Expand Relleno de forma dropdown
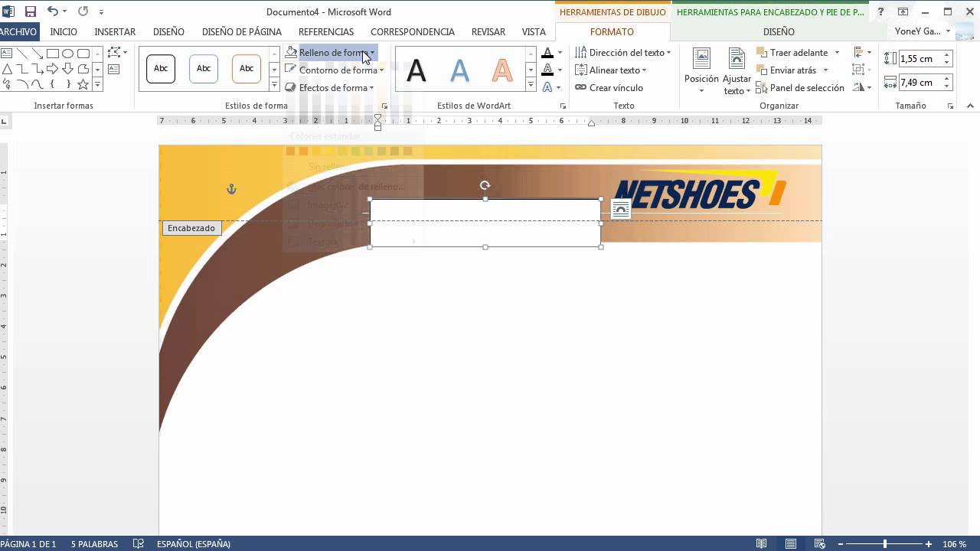 (x=372, y=53)
